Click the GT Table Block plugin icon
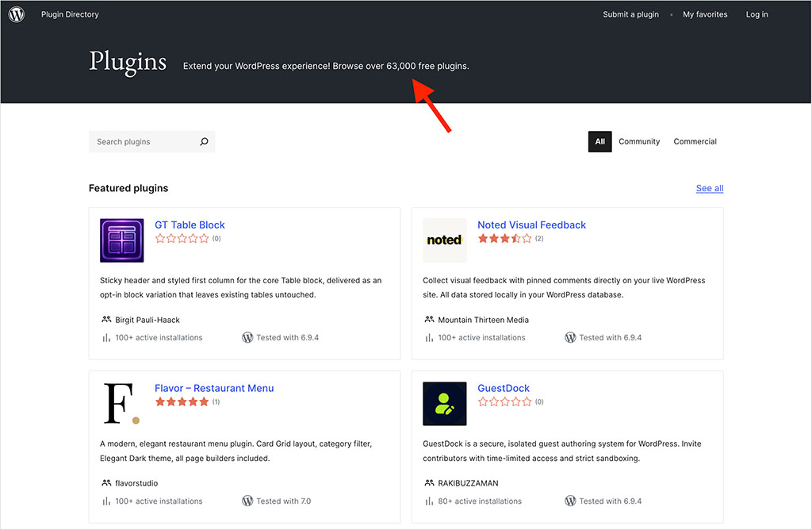 [121, 240]
